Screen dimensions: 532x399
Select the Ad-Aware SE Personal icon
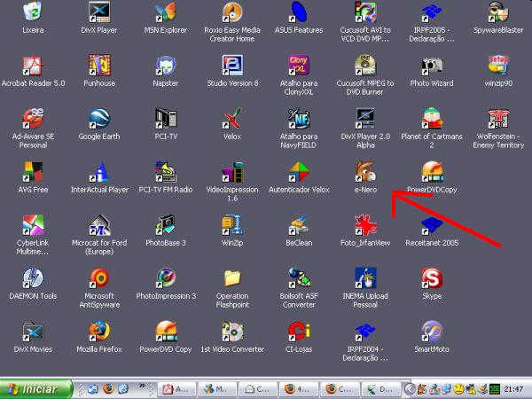33,118
